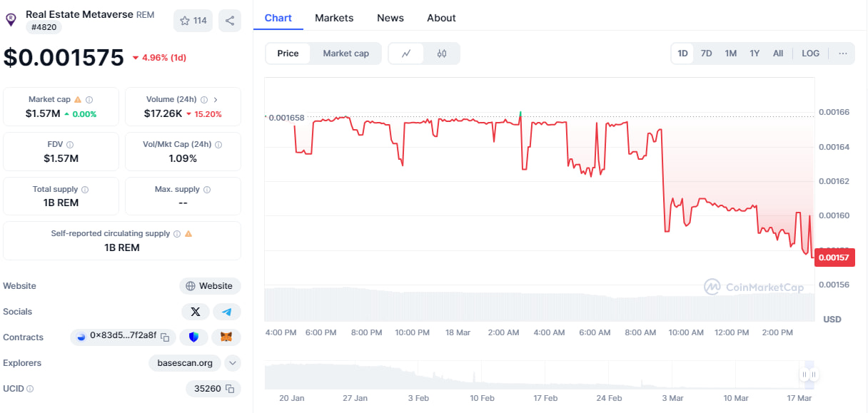Viewport: 868px width, 413px height.
Task: Select the Market cap chart toggle
Action: 346,53
